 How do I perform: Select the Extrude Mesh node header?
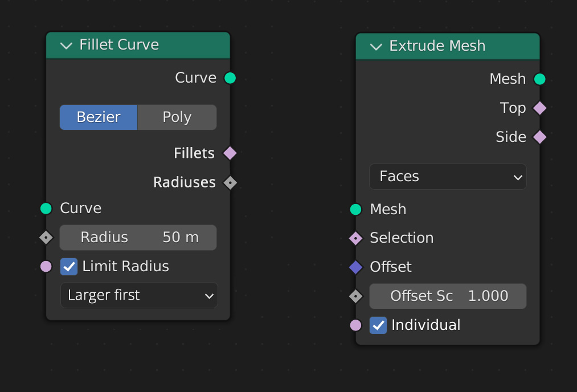[x=448, y=46]
